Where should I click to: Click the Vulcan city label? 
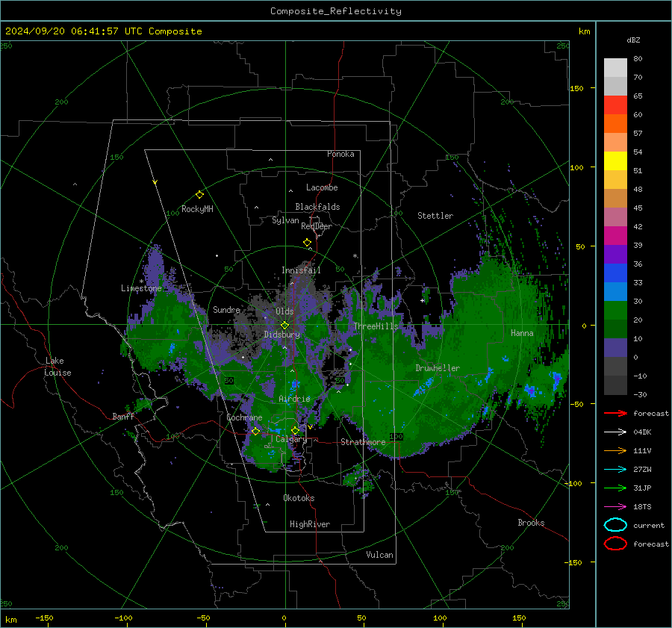(380, 555)
